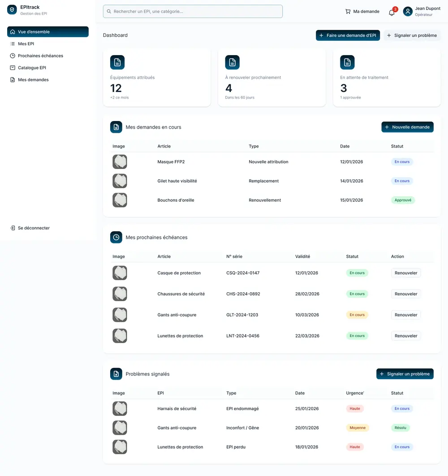This screenshot has height=476, width=448.
Task: Click the shopping cart icon by Ma demande
Action: click(348, 12)
